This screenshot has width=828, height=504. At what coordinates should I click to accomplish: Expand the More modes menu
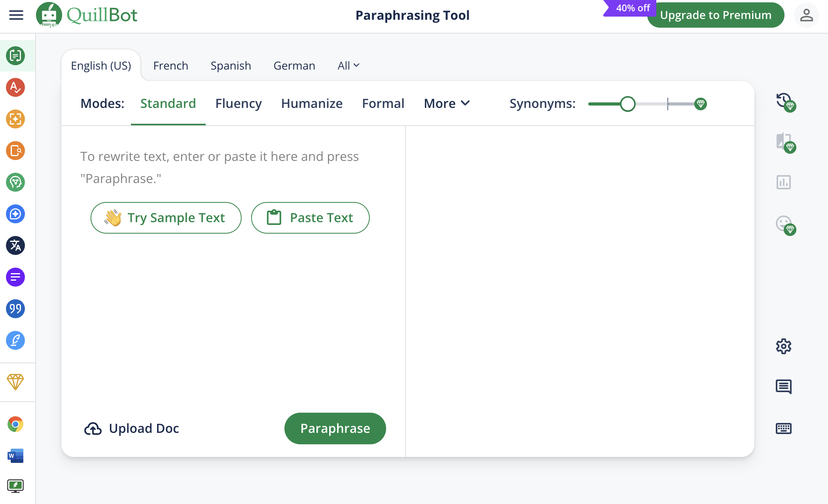[x=447, y=103]
